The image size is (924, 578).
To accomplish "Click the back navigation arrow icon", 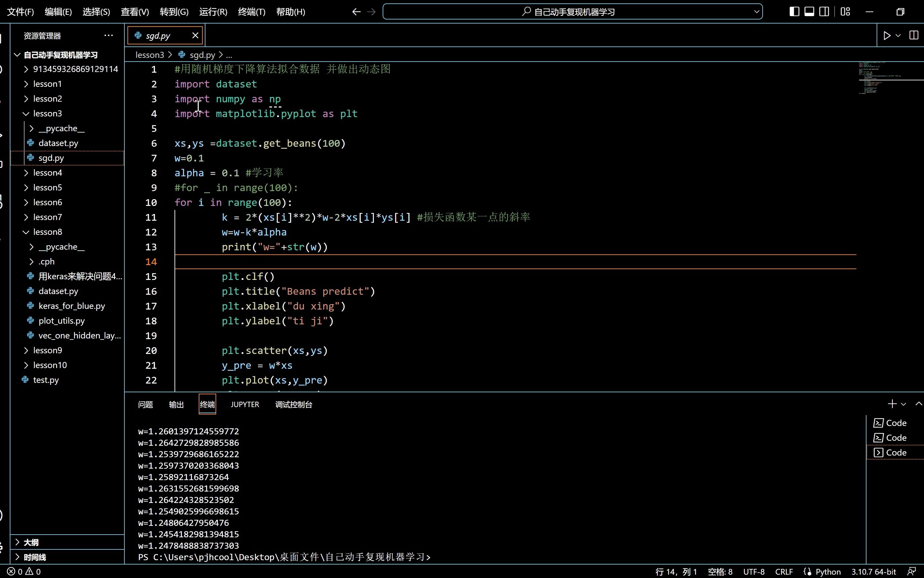I will coord(356,11).
